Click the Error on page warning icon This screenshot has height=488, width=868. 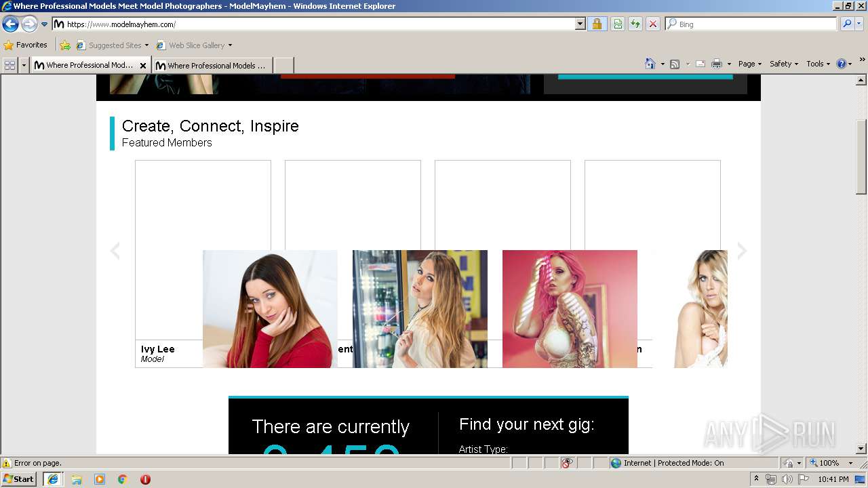click(7, 463)
